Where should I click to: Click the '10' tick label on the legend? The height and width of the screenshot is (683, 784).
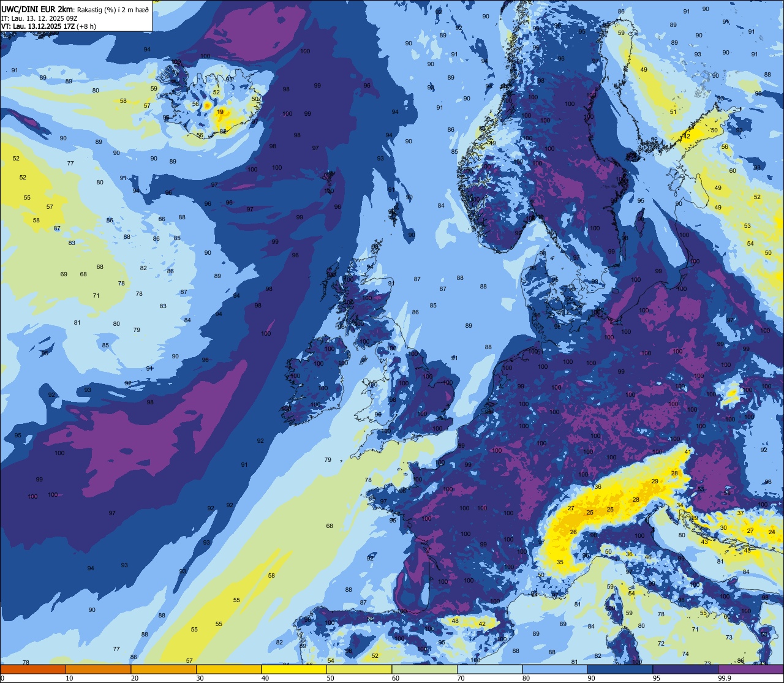tap(69, 678)
